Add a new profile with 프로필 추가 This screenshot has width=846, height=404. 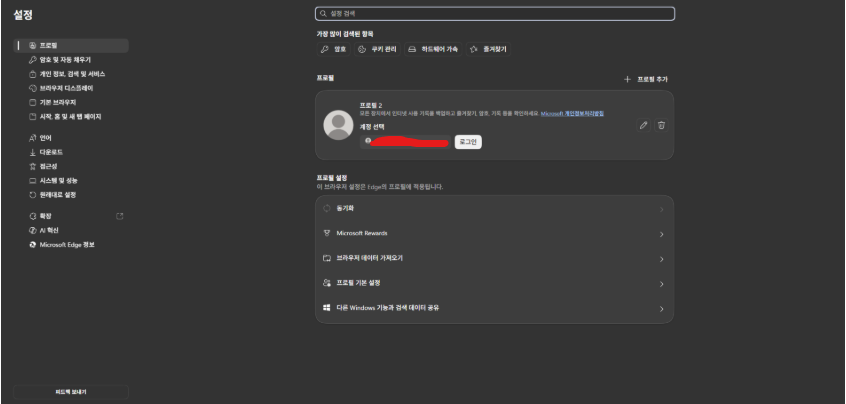tap(646, 79)
